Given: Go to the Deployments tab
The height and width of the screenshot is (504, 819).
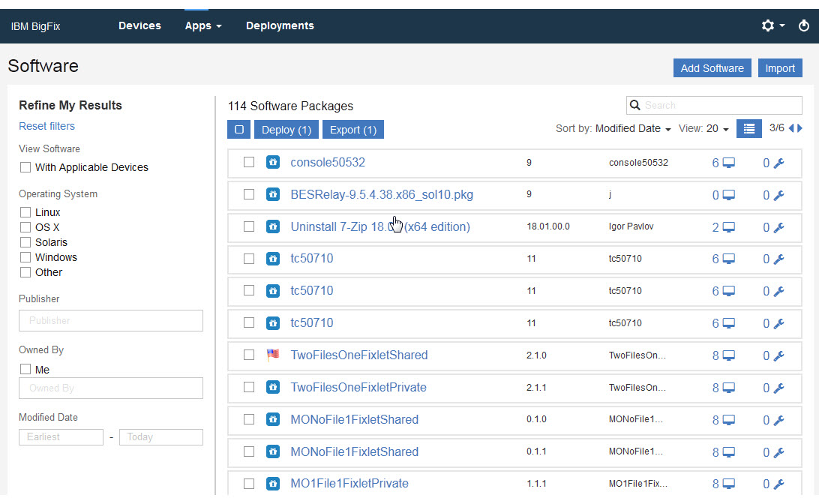Looking at the screenshot, I should (x=280, y=25).
